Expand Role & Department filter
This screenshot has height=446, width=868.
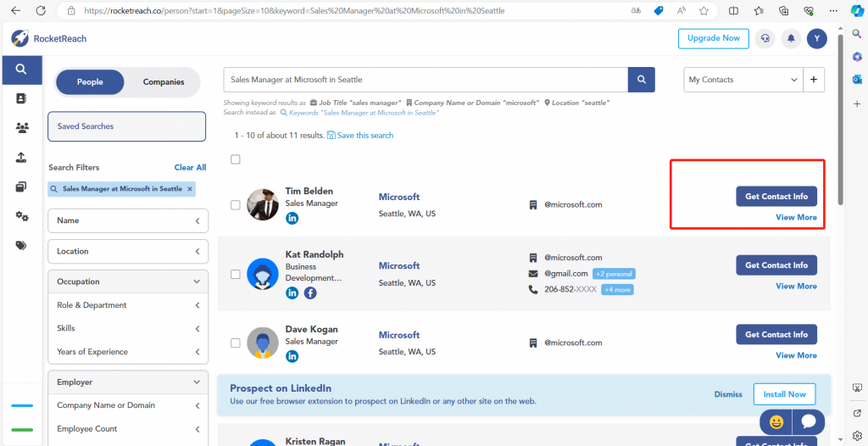coord(128,305)
